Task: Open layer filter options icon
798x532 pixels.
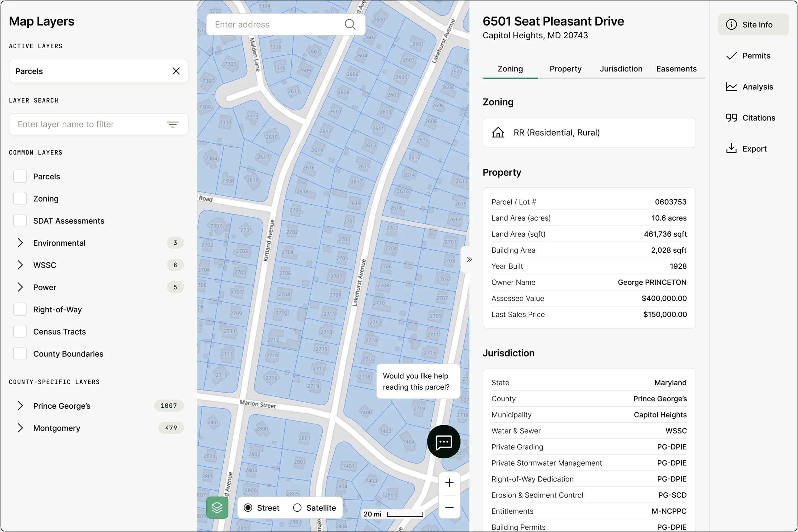Action: pyautogui.click(x=173, y=124)
